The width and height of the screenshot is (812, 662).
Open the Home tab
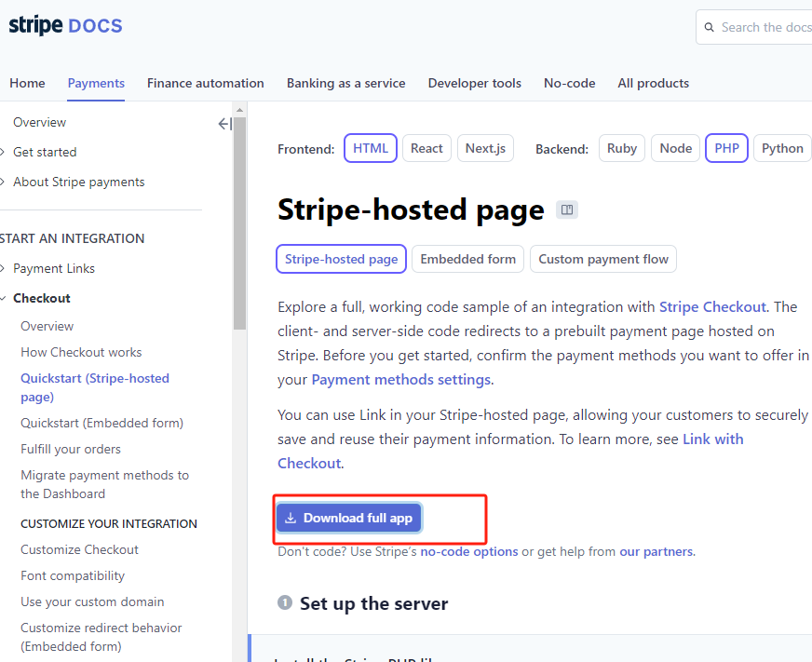point(27,84)
